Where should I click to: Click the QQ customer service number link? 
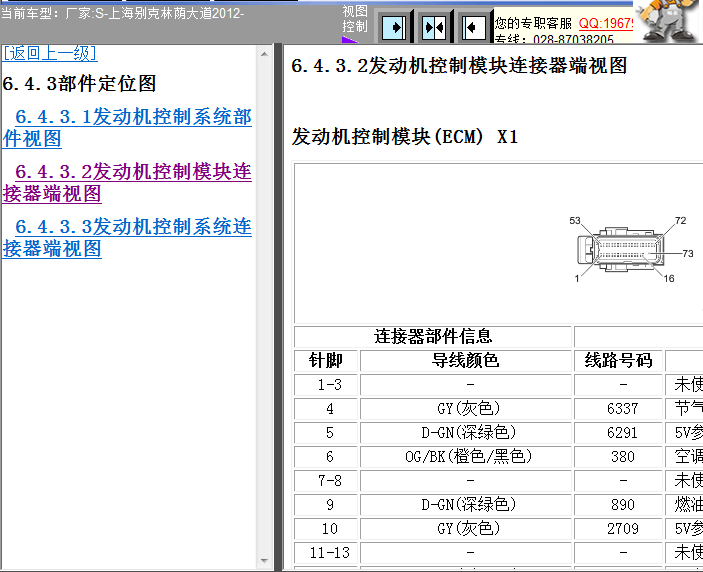(605, 23)
